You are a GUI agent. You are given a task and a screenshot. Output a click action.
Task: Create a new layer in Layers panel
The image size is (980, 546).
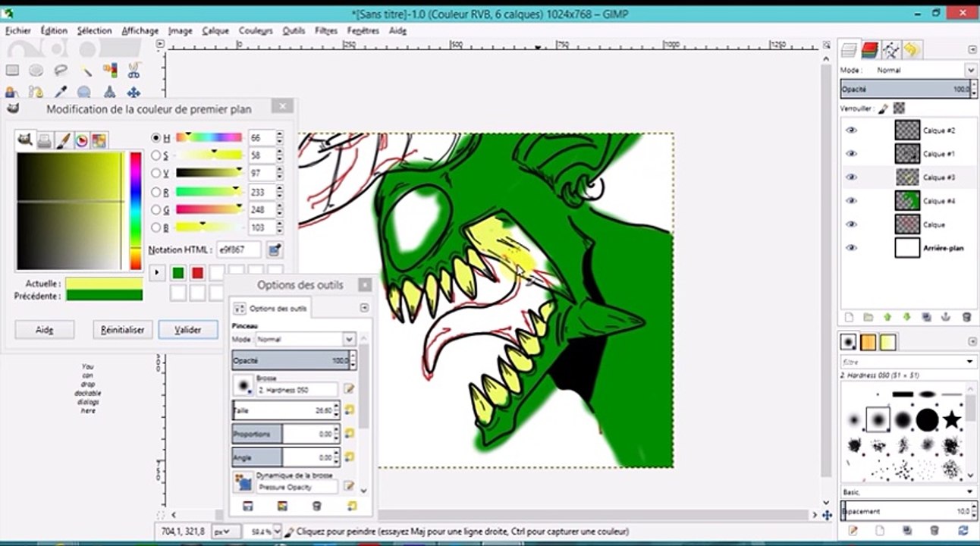pos(850,317)
